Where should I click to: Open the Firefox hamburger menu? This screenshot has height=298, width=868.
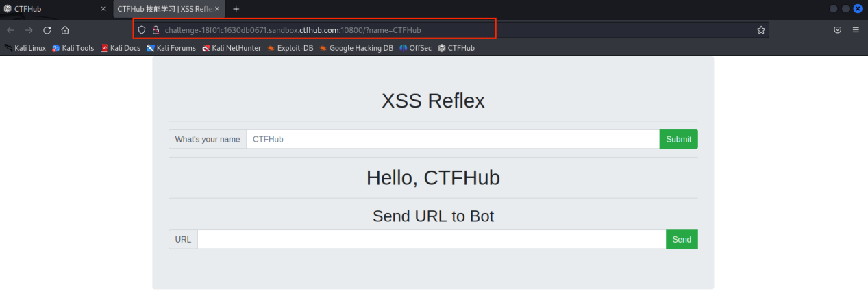click(x=856, y=30)
